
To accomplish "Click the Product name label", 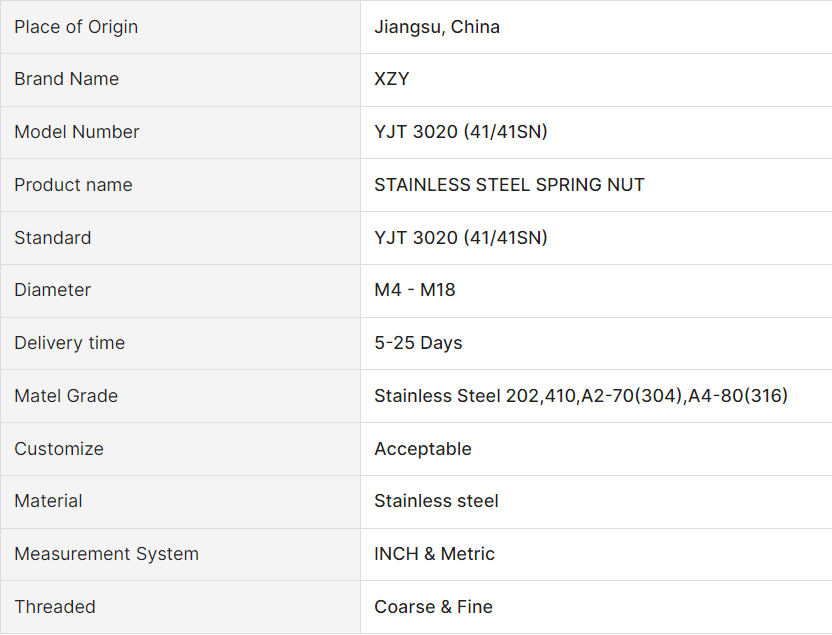I will [x=73, y=185].
